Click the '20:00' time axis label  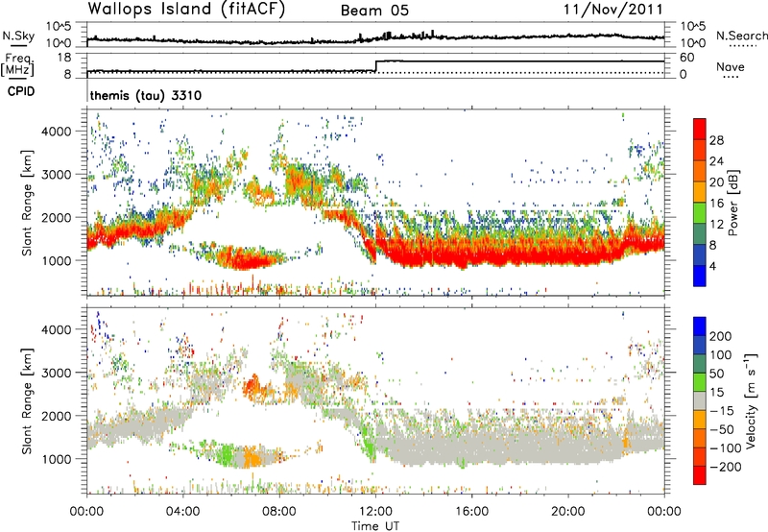[x=567, y=512]
